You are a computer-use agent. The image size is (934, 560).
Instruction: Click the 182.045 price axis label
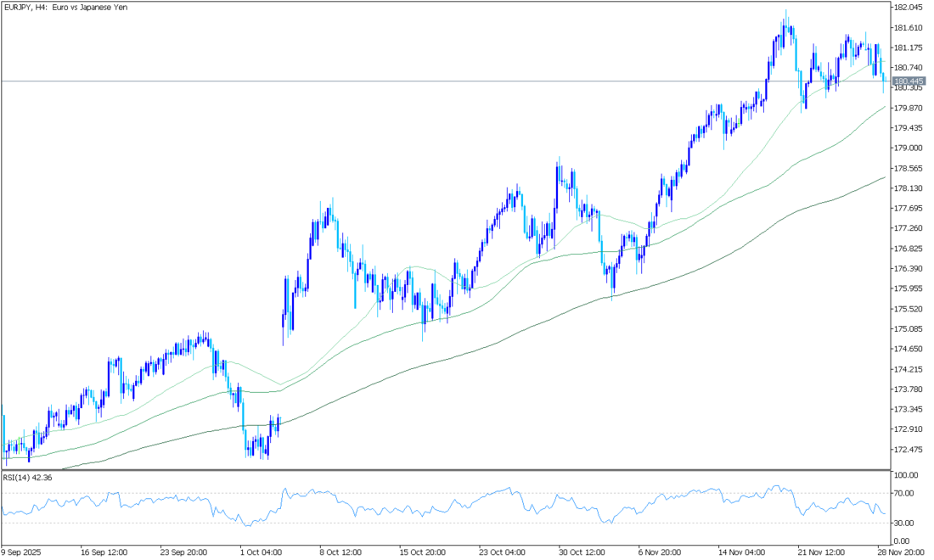click(908, 8)
